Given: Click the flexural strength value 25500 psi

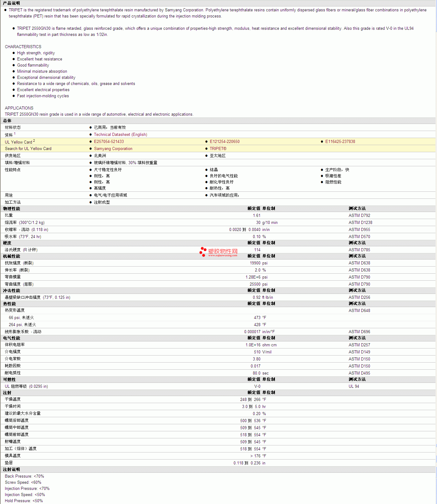Looking at the screenshot, I should pyautogui.click(x=259, y=284).
